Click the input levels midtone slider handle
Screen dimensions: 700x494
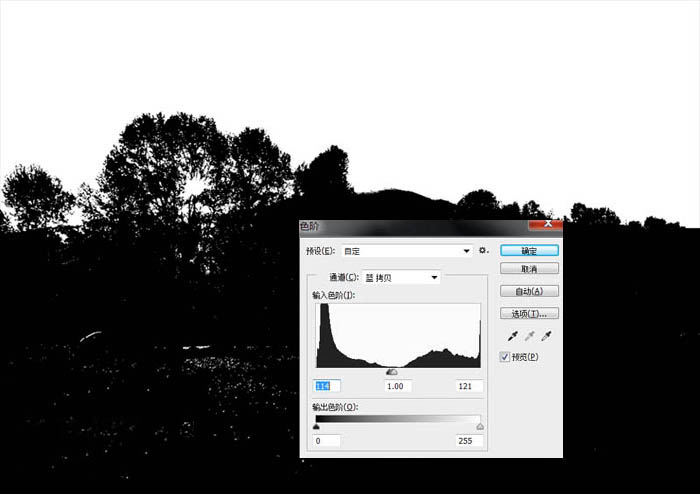pyautogui.click(x=392, y=372)
